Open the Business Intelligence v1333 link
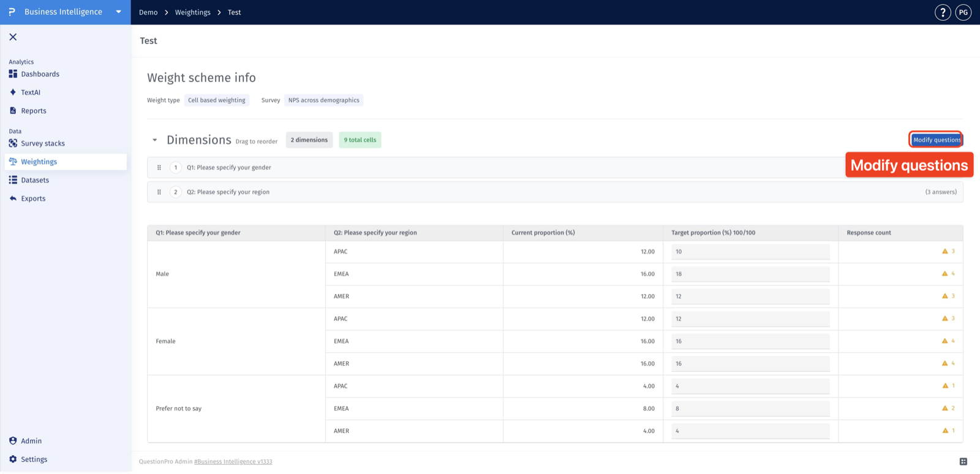Screen dimensions: 980x474 click(x=233, y=462)
